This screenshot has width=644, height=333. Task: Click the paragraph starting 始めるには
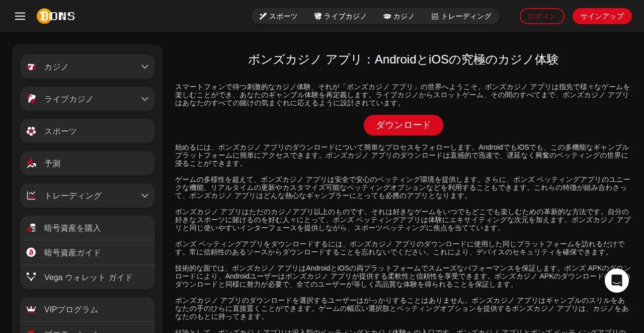point(403,155)
